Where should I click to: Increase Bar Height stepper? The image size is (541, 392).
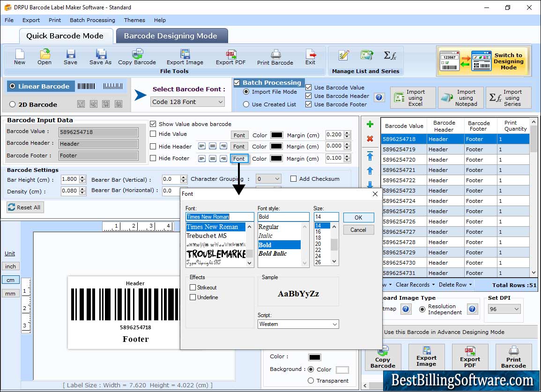[x=82, y=178]
